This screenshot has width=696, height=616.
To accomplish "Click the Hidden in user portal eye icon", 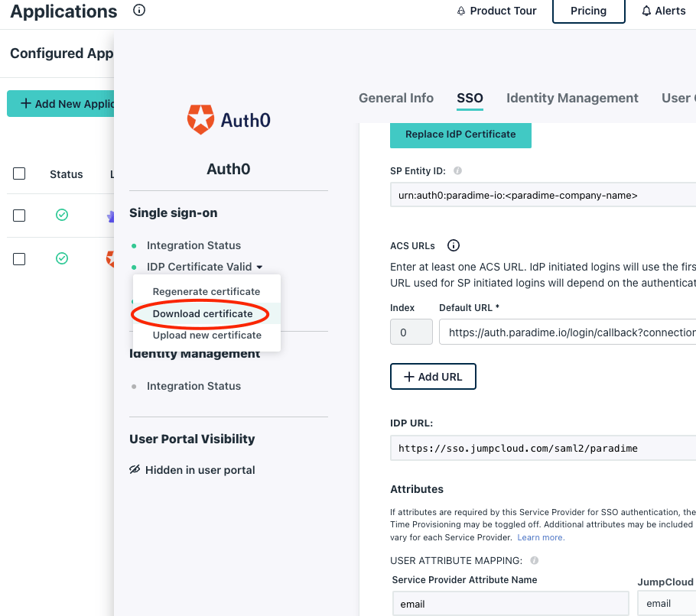I will tap(135, 469).
